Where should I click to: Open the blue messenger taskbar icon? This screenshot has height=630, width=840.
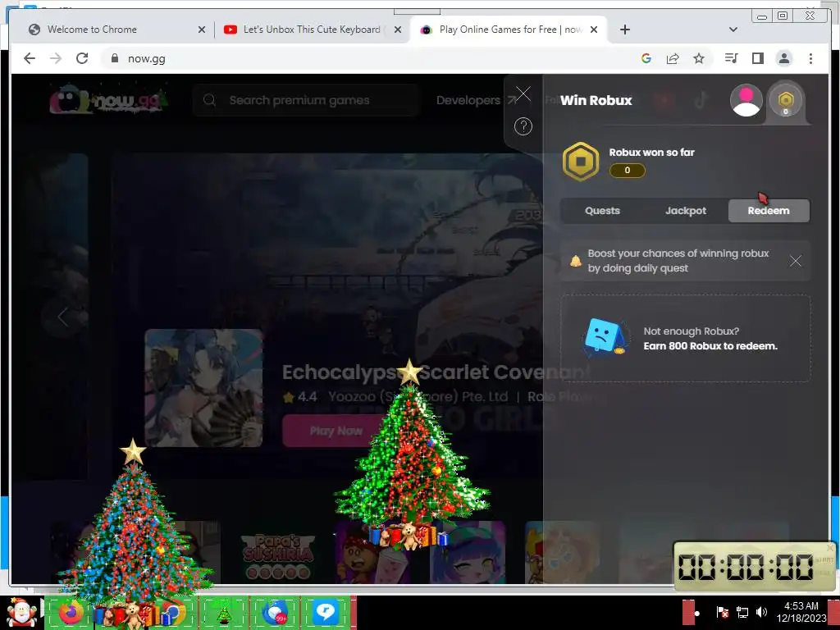click(x=325, y=613)
